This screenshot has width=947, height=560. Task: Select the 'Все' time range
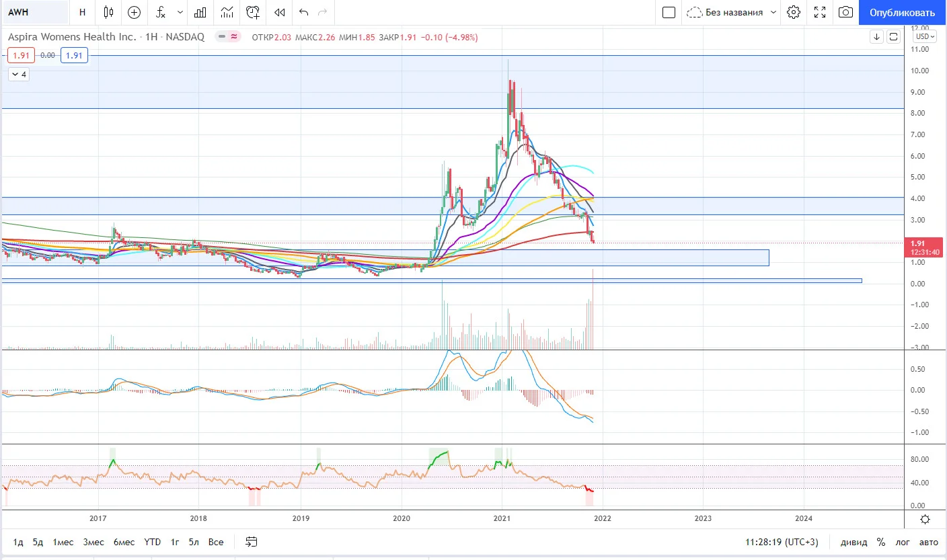coord(215,542)
